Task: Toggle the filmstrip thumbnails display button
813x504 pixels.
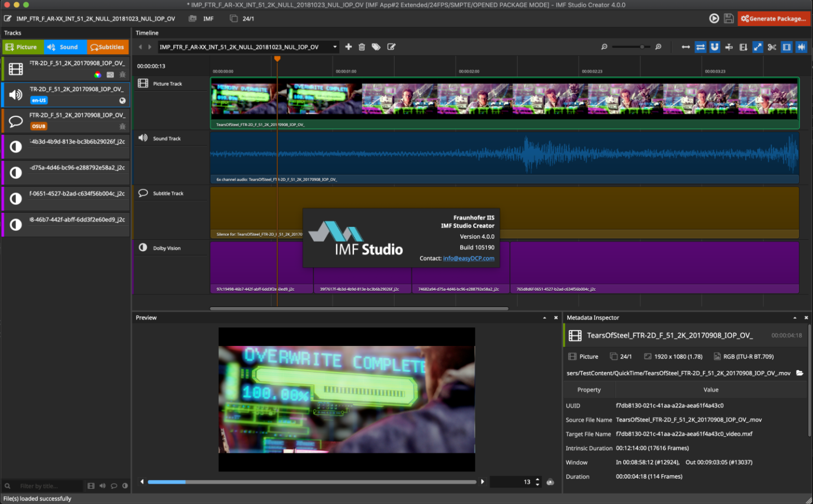Action: coord(786,47)
